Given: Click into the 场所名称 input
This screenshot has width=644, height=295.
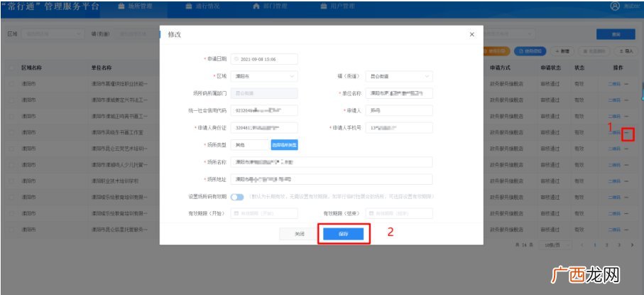Looking at the screenshot, I should (332, 162).
